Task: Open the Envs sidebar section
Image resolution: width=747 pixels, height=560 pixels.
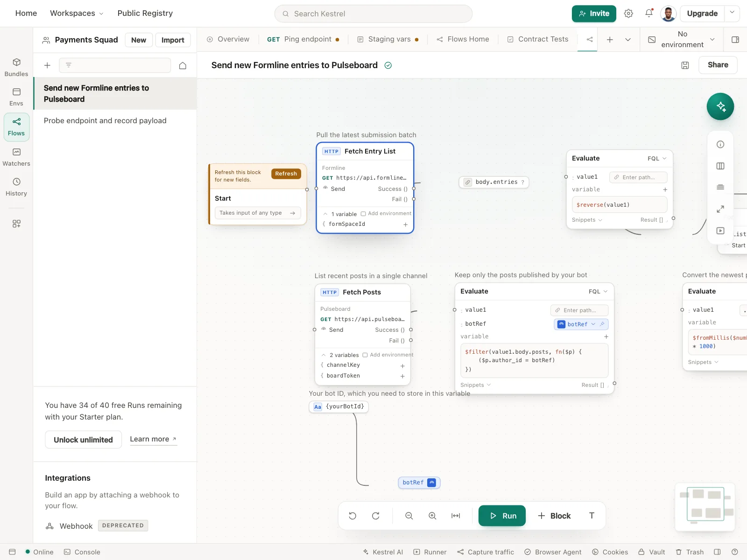Action: (16, 97)
